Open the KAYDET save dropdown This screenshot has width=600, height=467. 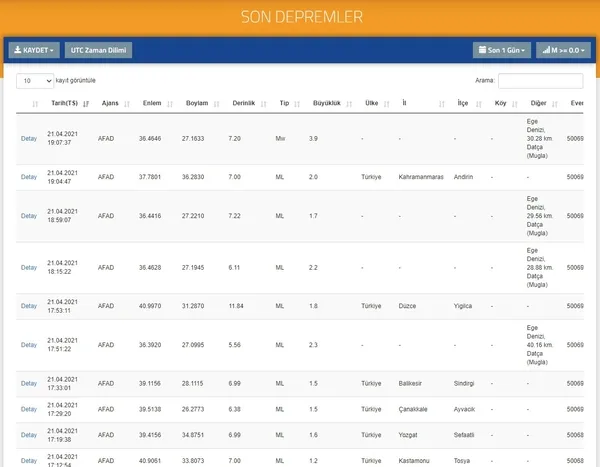34,50
